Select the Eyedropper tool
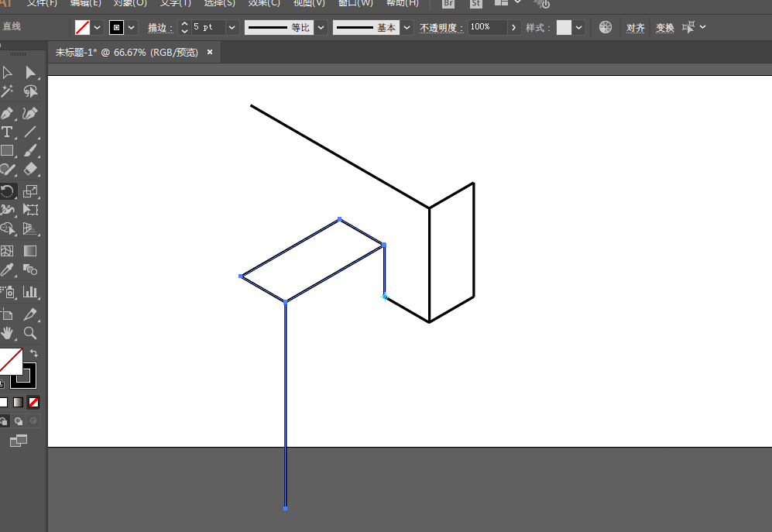 pos(8,270)
